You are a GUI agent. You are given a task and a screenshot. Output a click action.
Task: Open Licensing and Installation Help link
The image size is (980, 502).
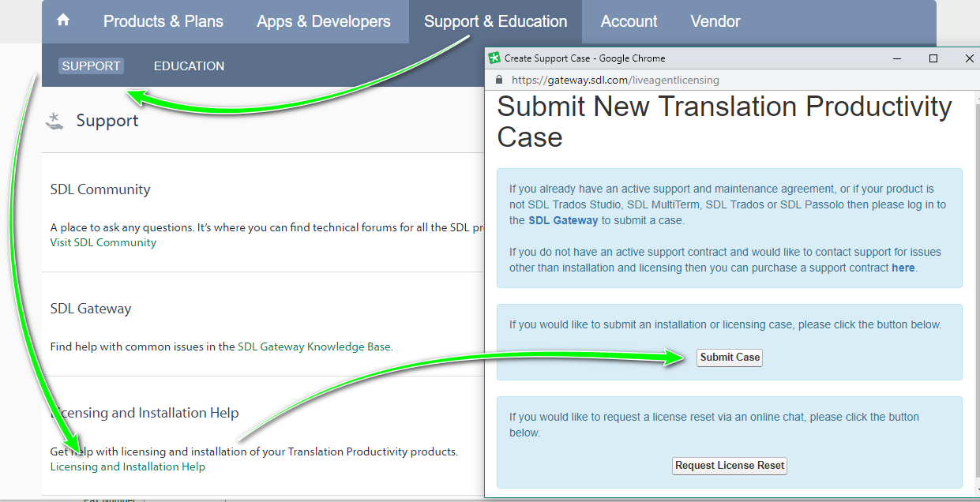(128, 466)
